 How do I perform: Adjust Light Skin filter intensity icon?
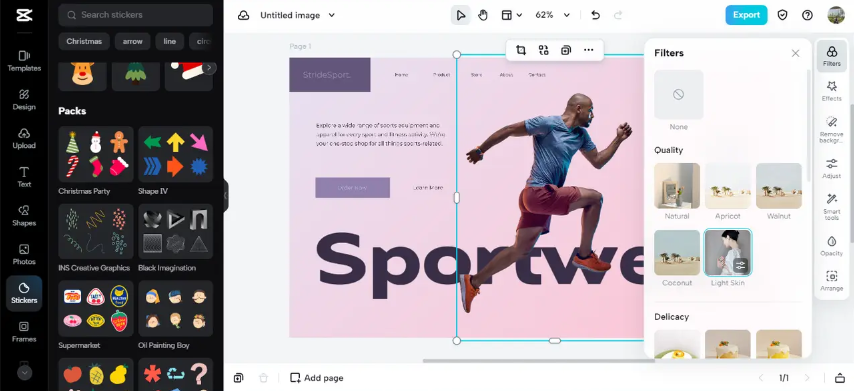tap(740, 266)
